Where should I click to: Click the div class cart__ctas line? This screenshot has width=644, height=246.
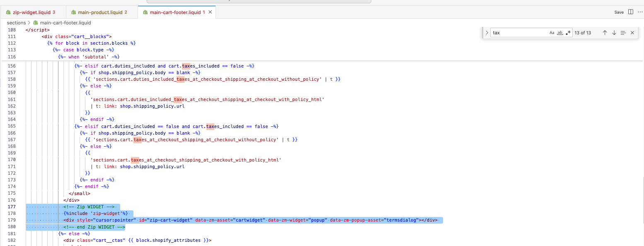[x=137, y=240]
